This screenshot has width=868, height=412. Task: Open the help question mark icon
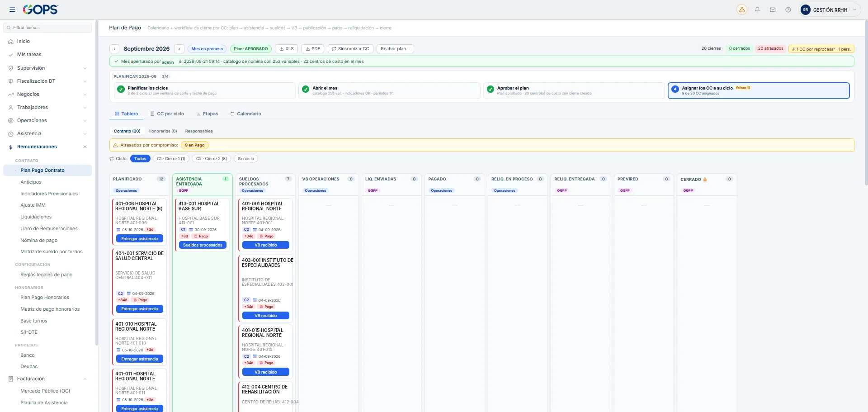(788, 9)
